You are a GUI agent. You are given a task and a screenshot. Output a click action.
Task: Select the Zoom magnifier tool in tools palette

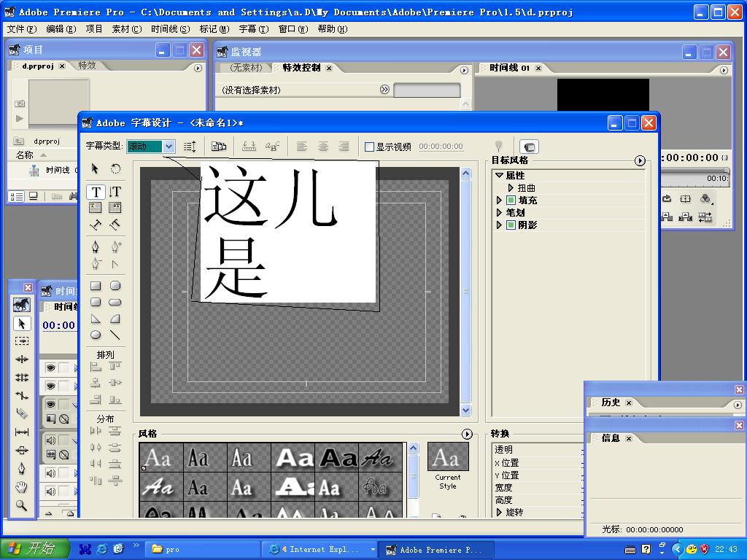pyautogui.click(x=21, y=505)
